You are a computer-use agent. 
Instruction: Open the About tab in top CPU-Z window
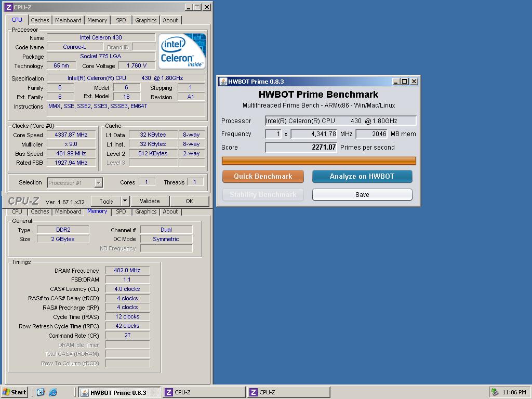point(170,20)
